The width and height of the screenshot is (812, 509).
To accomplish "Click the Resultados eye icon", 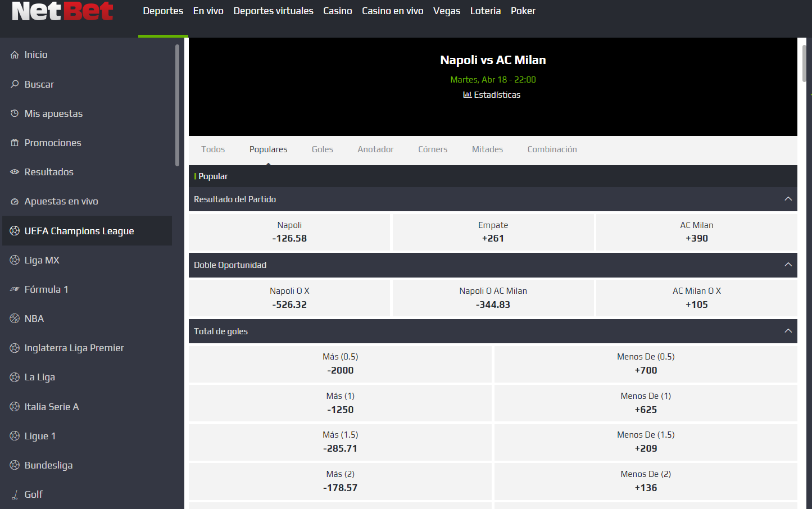I will click(15, 172).
